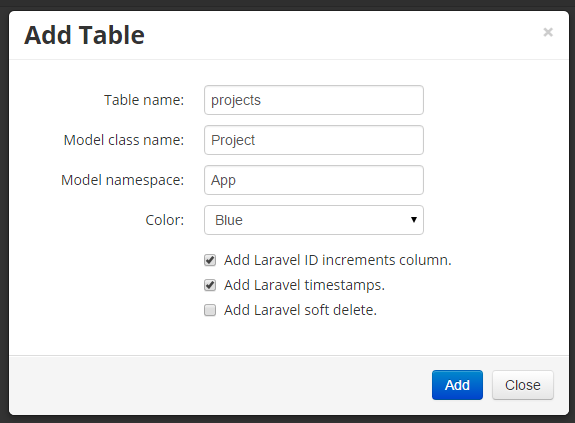Click the 'Add Laravel soft delete.' label text
This screenshot has width=575, height=423.
300,310
